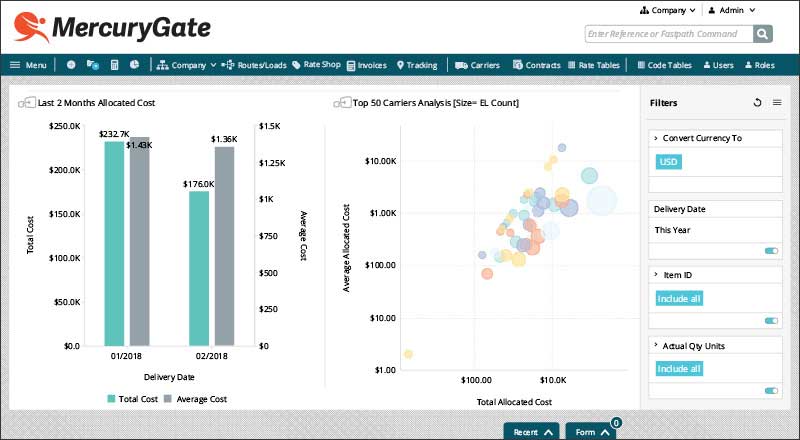Click Include all under Actual Qty Units
This screenshot has width=800, height=440.
(x=679, y=369)
